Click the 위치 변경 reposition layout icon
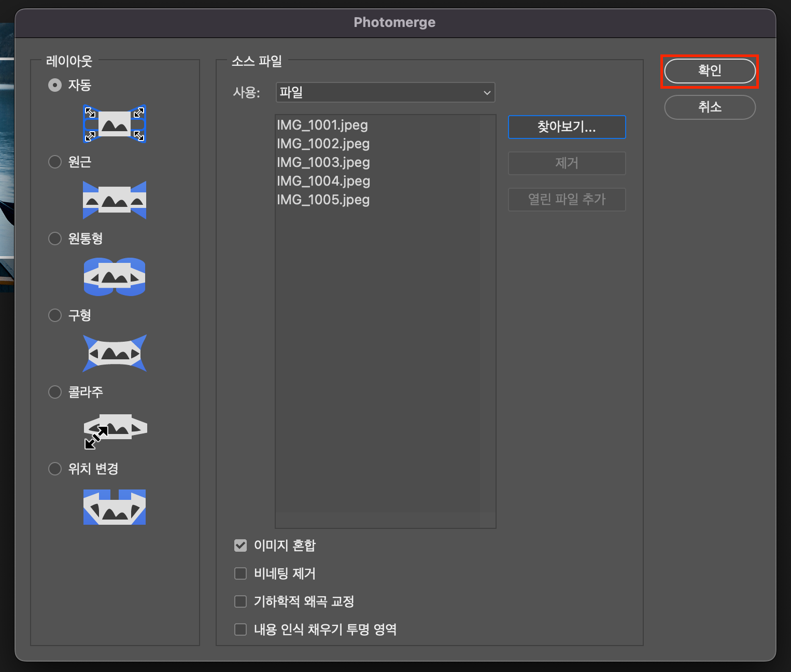 [115, 507]
